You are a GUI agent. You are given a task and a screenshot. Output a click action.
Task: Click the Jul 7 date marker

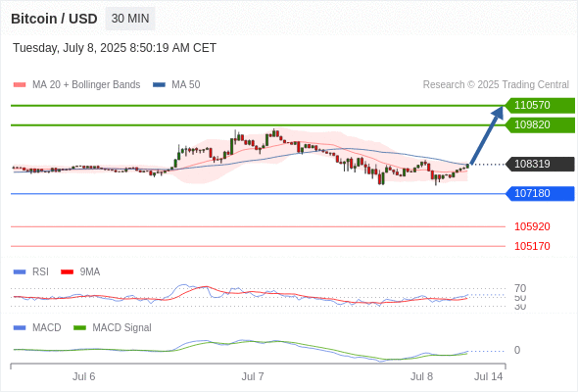253,376
